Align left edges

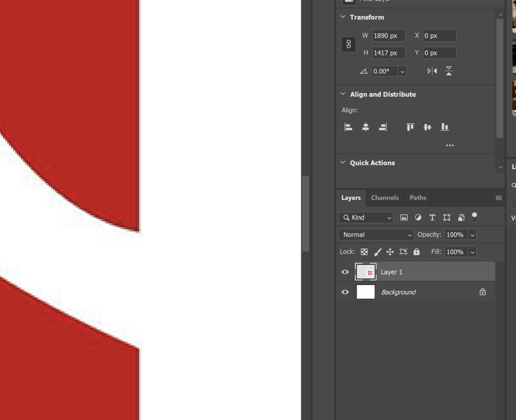[348, 127]
